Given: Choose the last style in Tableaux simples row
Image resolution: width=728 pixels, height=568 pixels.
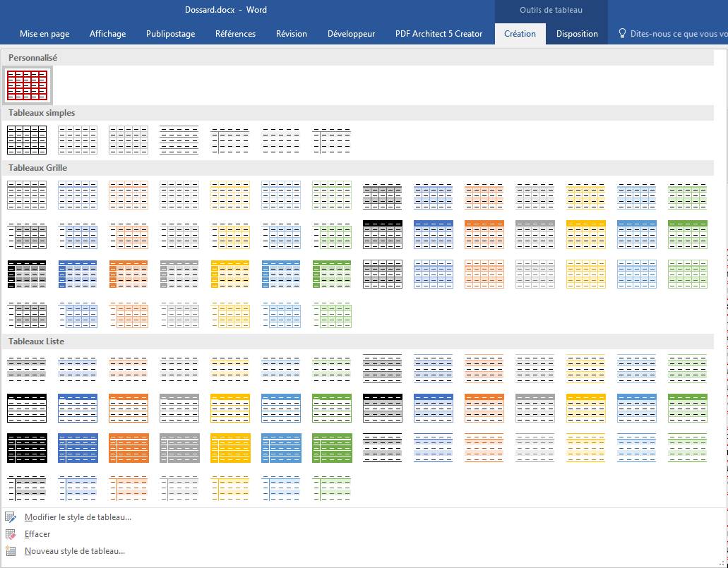Looking at the screenshot, I should click(x=332, y=140).
